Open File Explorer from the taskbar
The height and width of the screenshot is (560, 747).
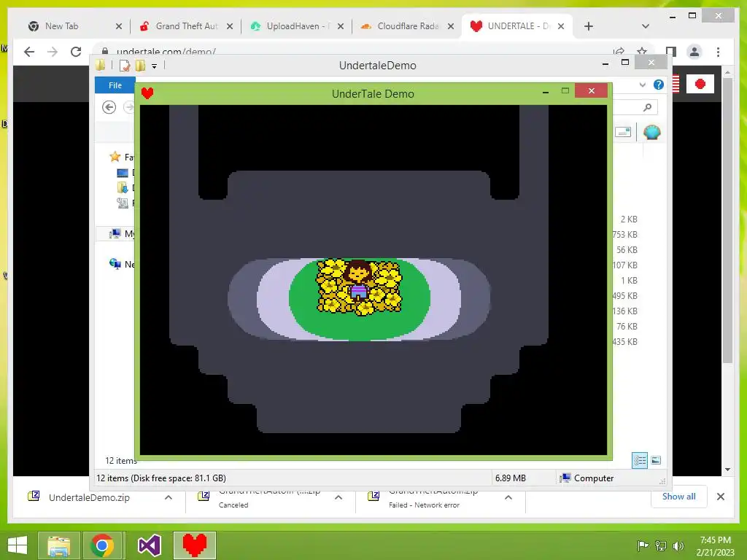pyautogui.click(x=59, y=545)
